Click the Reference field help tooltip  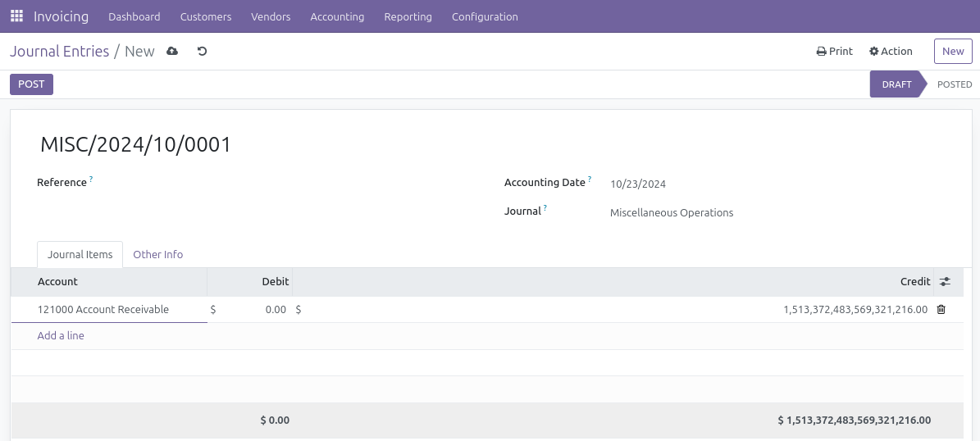point(91,179)
